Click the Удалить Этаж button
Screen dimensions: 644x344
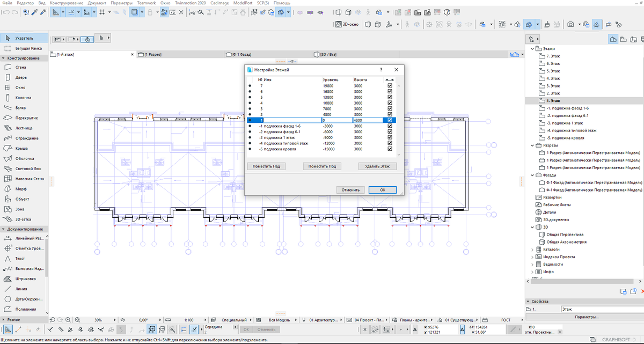tap(377, 166)
